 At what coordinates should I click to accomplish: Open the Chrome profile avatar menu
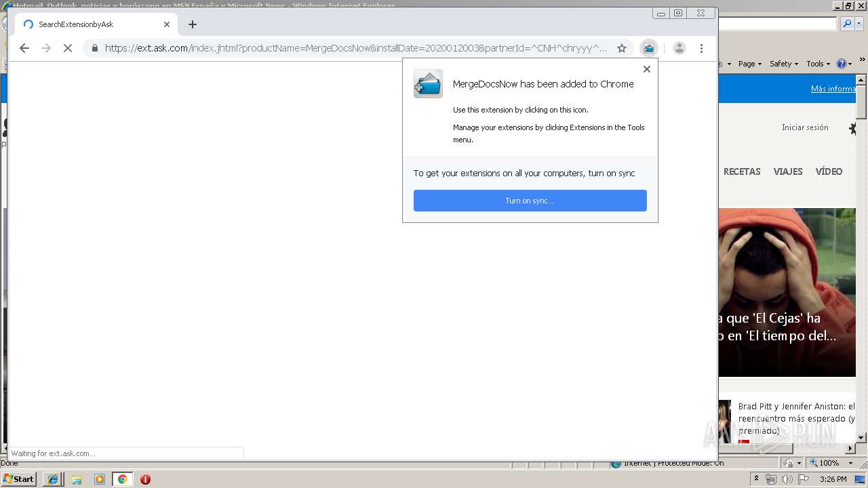tap(679, 48)
